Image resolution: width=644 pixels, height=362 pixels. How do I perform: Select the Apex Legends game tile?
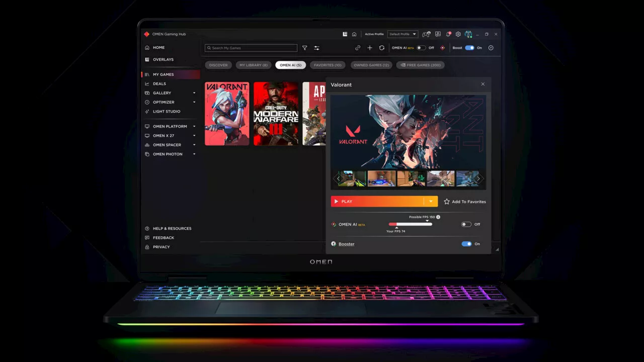(314, 114)
